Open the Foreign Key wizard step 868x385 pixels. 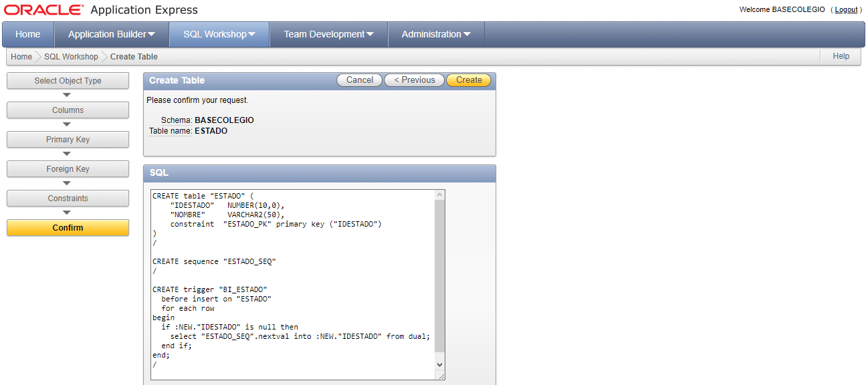click(x=68, y=169)
